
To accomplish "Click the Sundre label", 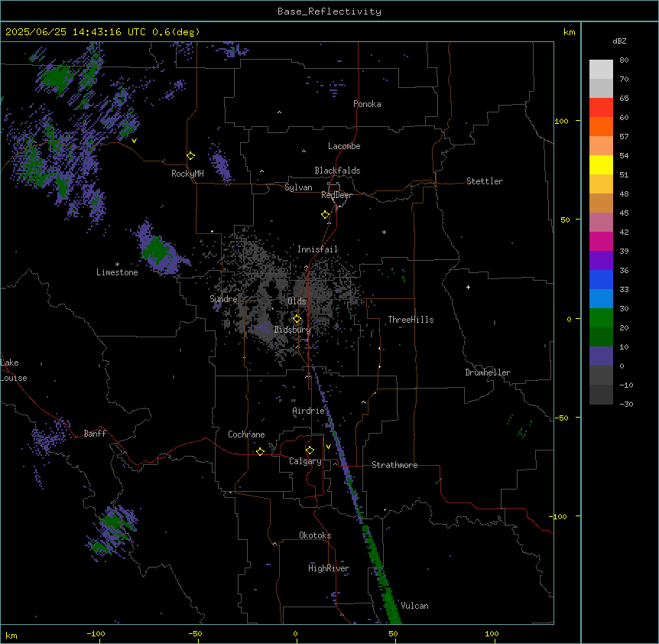I will click(x=223, y=299).
